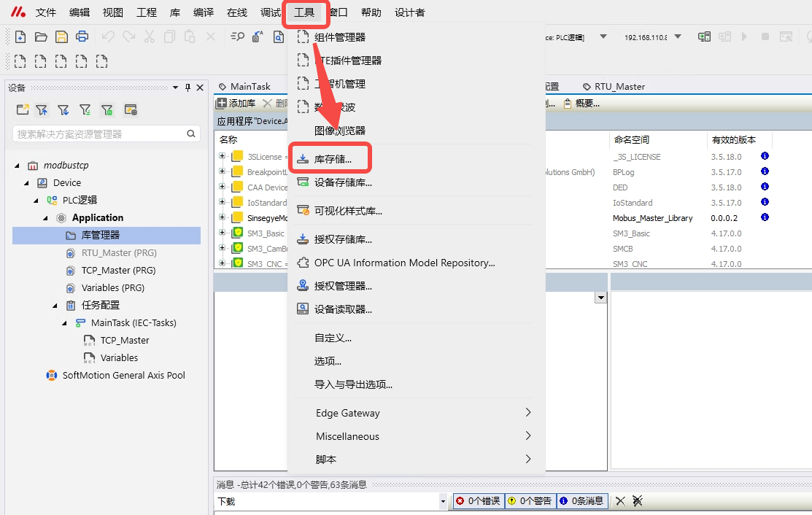Click the Logout device icon
Image resolution: width=812 pixels, height=515 pixels.
coord(724,36)
